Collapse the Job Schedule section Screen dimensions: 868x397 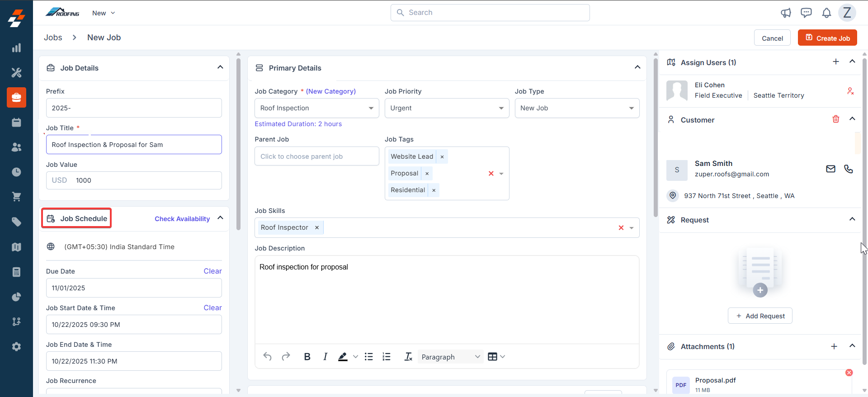click(x=220, y=218)
